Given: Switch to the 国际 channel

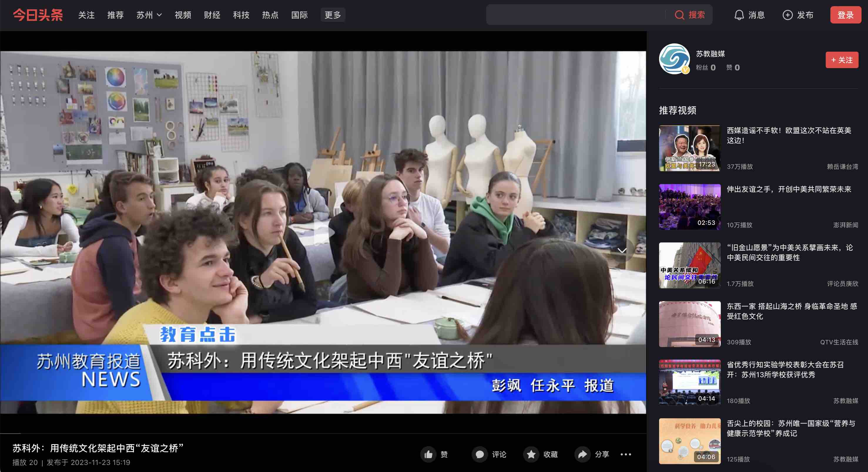Looking at the screenshot, I should 299,15.
